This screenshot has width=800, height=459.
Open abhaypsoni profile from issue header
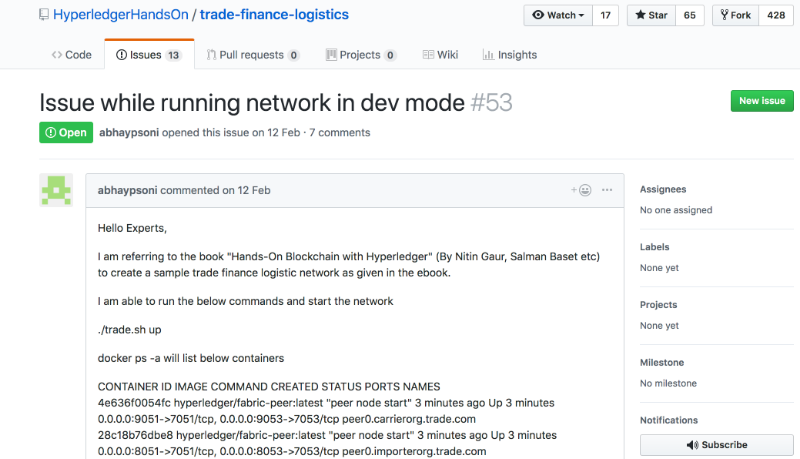pyautogui.click(x=129, y=133)
